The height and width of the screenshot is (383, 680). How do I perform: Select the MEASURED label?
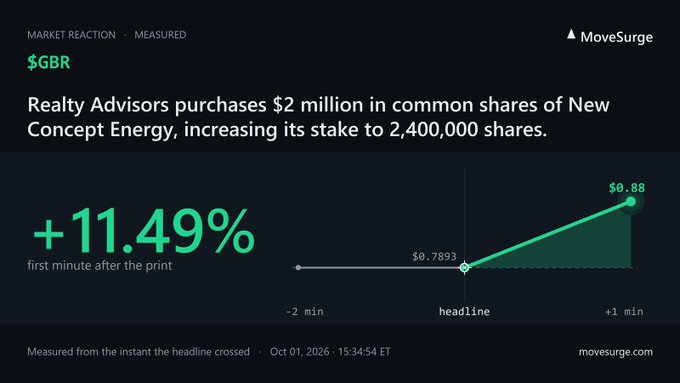(160, 35)
